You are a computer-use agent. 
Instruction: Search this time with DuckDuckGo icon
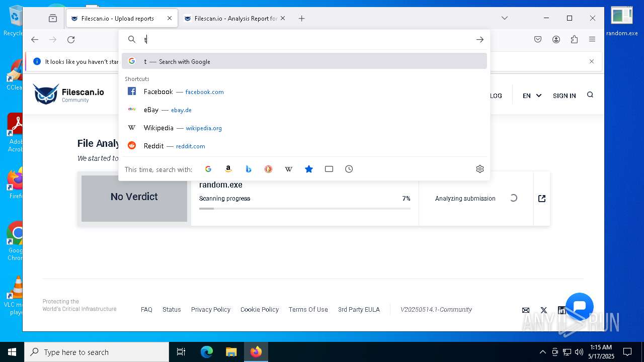(269, 169)
